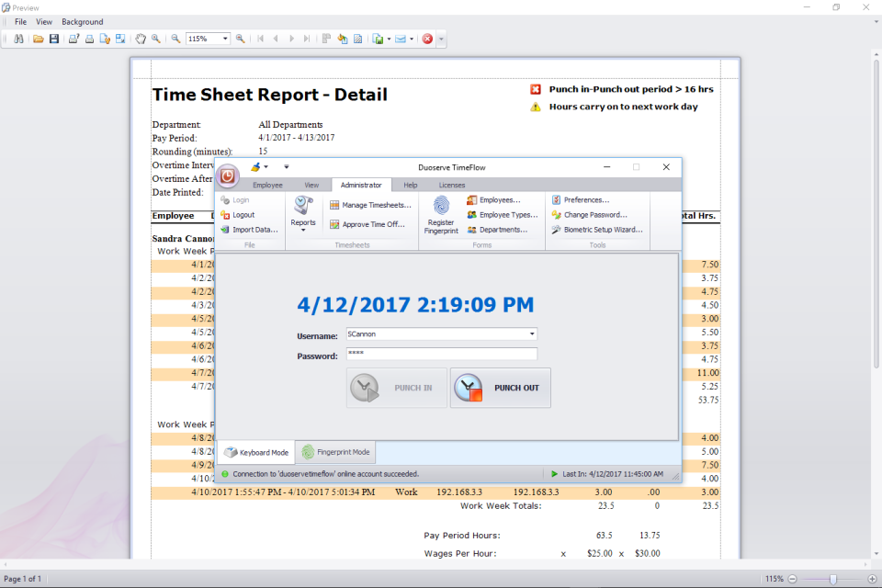Open Approve Time Off
The image size is (882, 588).
coord(367,224)
